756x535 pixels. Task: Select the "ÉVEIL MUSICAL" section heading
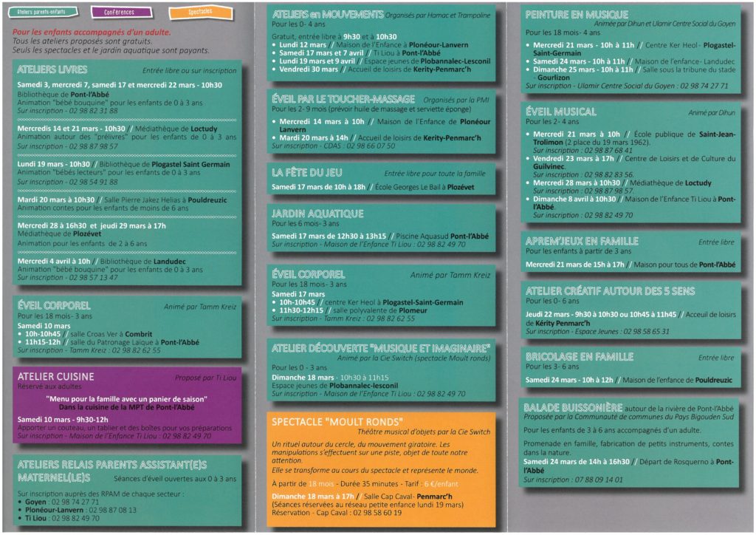[561, 112]
